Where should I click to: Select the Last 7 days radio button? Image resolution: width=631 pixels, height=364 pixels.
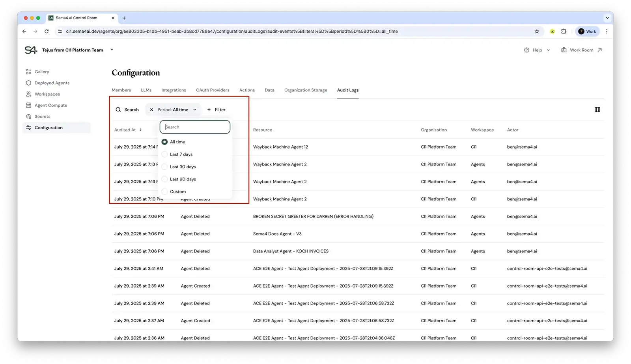[164, 154]
